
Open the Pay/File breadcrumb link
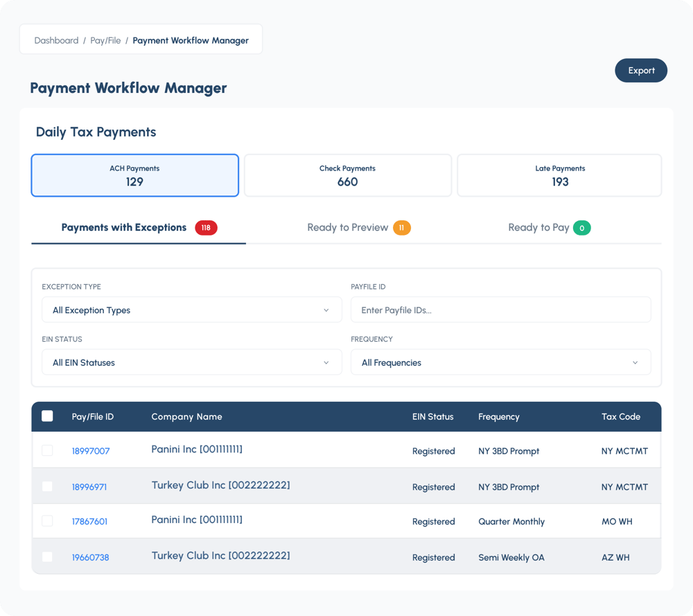pos(105,39)
